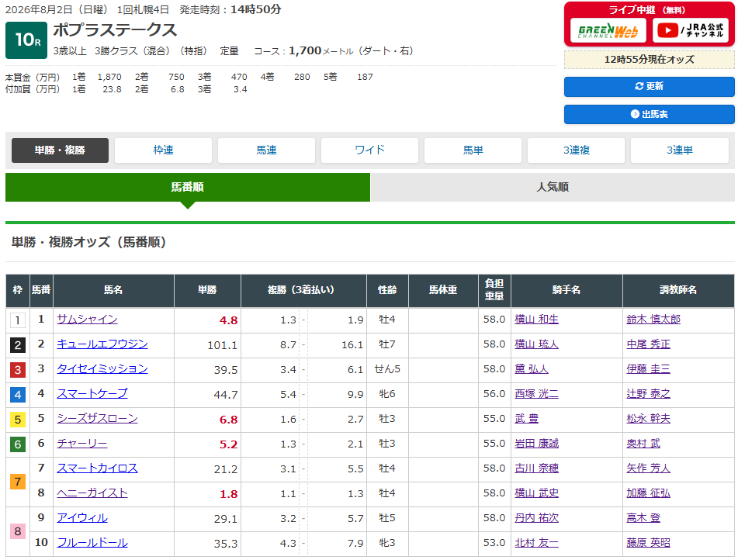
Task: Open horse スマートケープ link
Action: click(92, 393)
